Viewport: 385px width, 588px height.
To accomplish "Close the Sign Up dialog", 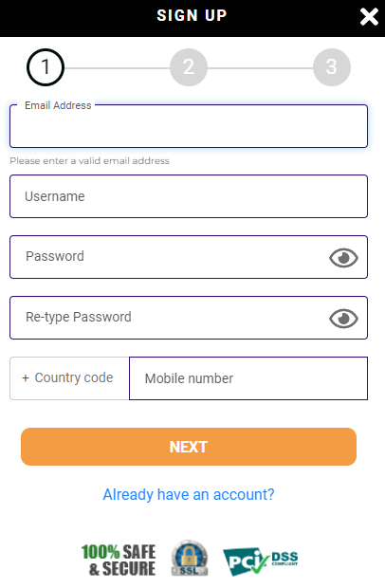I will click(369, 17).
